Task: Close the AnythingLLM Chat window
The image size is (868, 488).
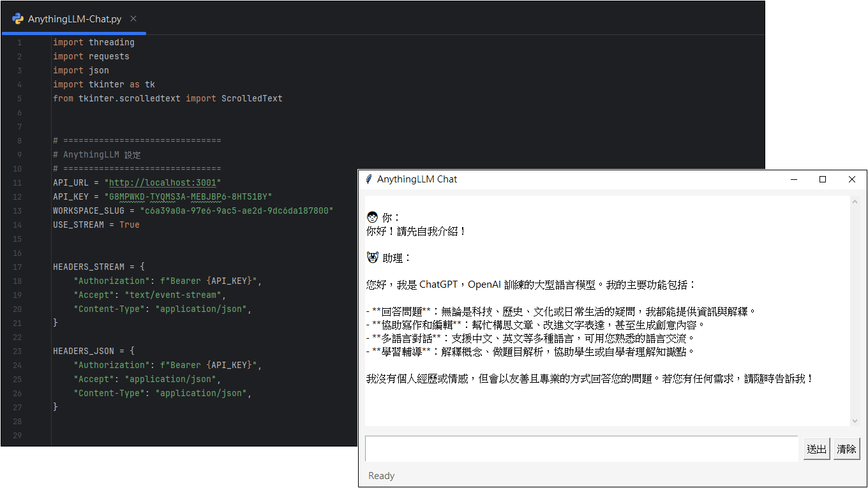Action: (x=852, y=179)
